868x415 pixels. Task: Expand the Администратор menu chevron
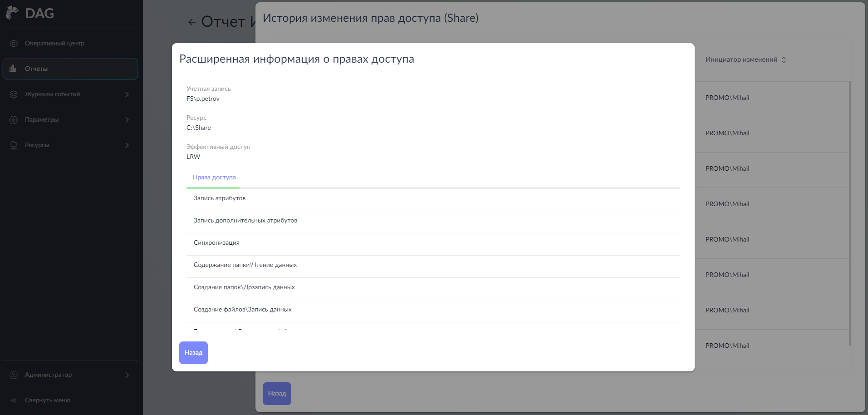(127, 375)
